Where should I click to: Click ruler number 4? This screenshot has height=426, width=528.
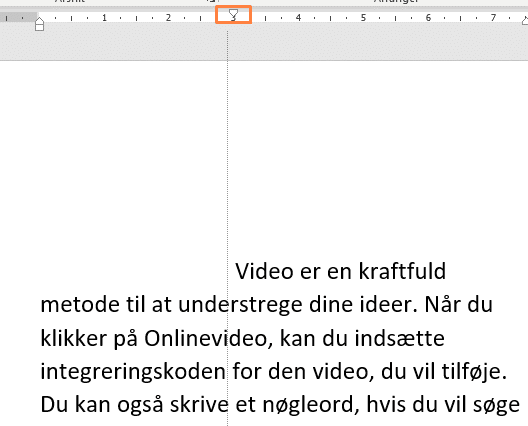(298, 18)
